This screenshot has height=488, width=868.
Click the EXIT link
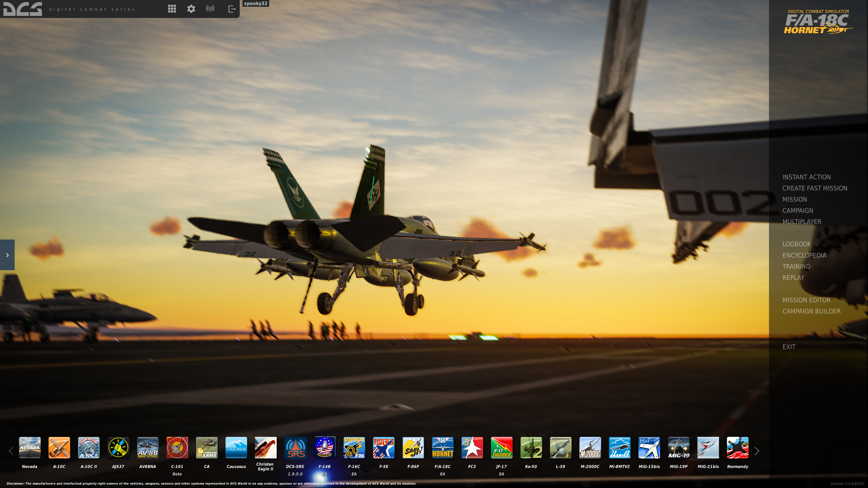pos(789,347)
